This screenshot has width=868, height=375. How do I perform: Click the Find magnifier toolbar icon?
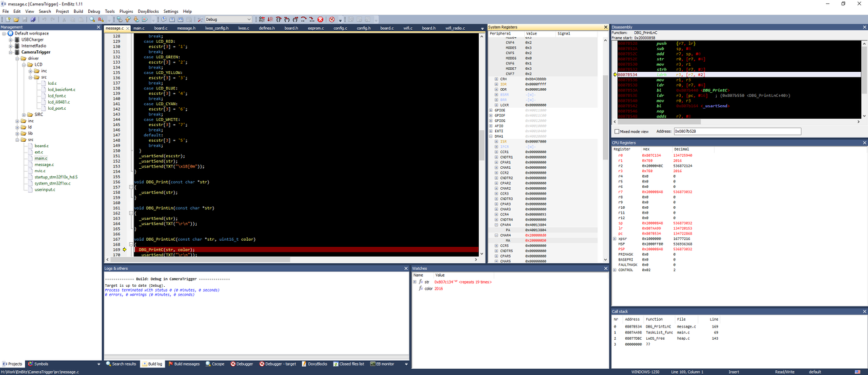click(x=92, y=19)
